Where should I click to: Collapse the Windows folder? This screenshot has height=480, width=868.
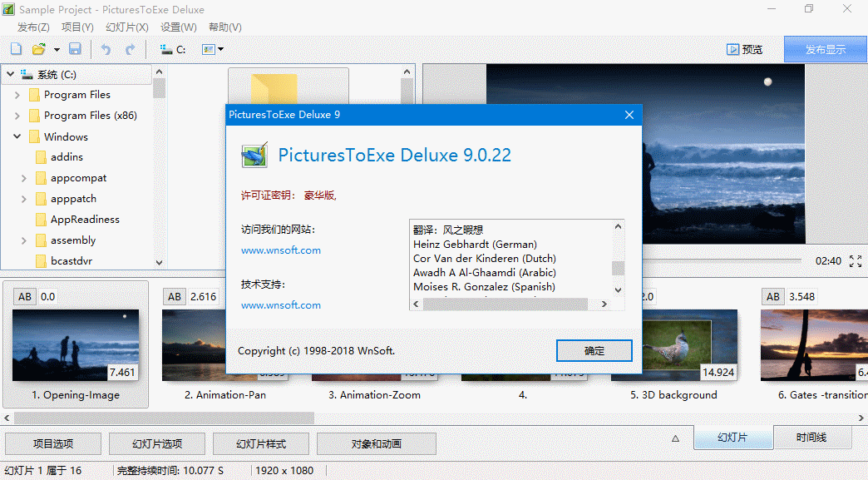coord(17,136)
